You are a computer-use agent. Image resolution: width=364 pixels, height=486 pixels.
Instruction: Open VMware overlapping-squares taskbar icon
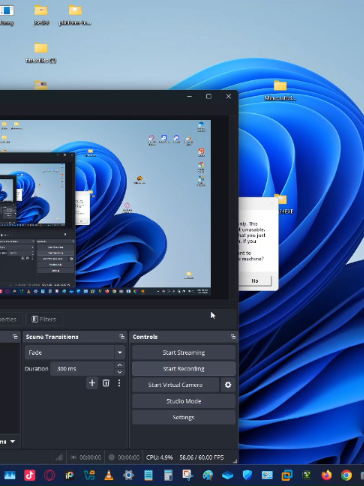(287, 475)
